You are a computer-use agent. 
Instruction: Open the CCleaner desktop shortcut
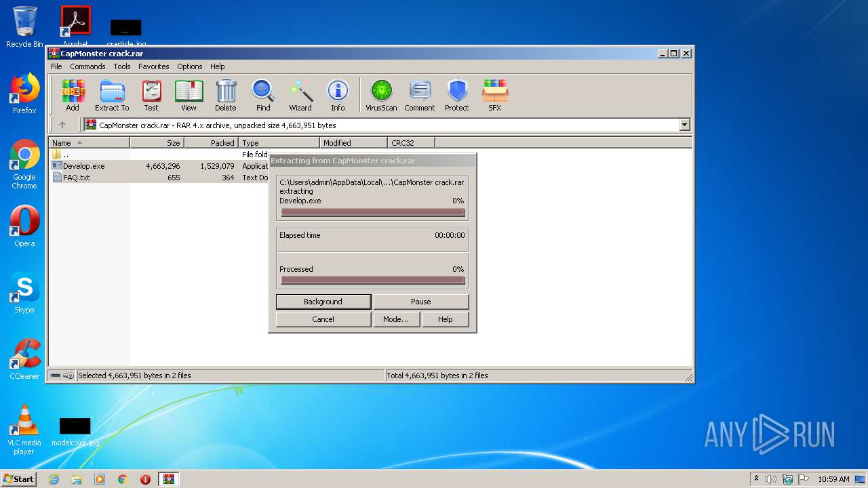pyautogui.click(x=24, y=359)
